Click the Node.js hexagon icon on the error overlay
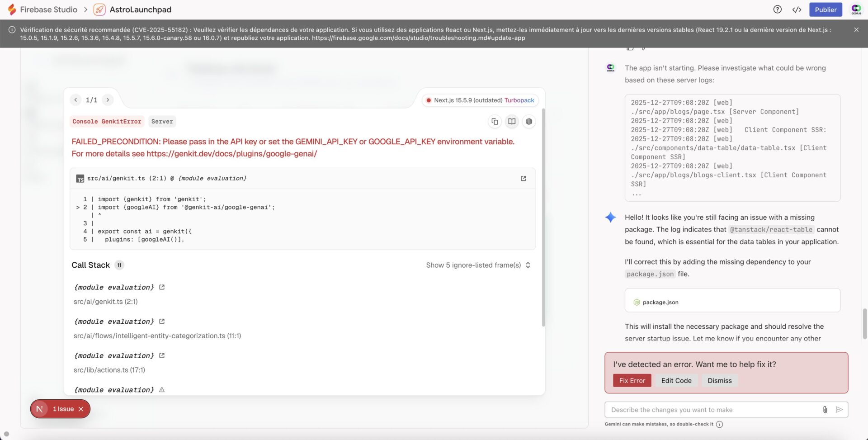The height and width of the screenshot is (440, 868). click(529, 121)
